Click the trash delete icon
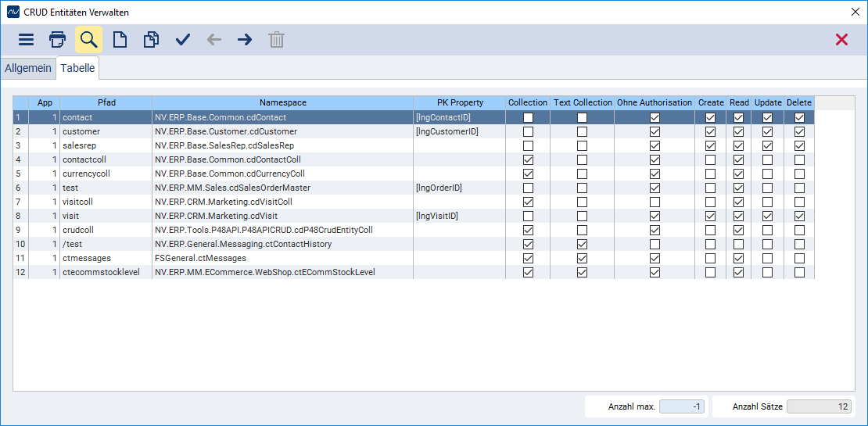This screenshot has height=426, width=868. [276, 40]
